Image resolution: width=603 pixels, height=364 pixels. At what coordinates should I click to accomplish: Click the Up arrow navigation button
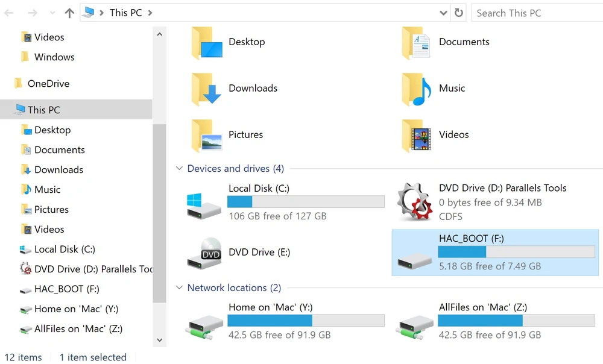click(69, 13)
